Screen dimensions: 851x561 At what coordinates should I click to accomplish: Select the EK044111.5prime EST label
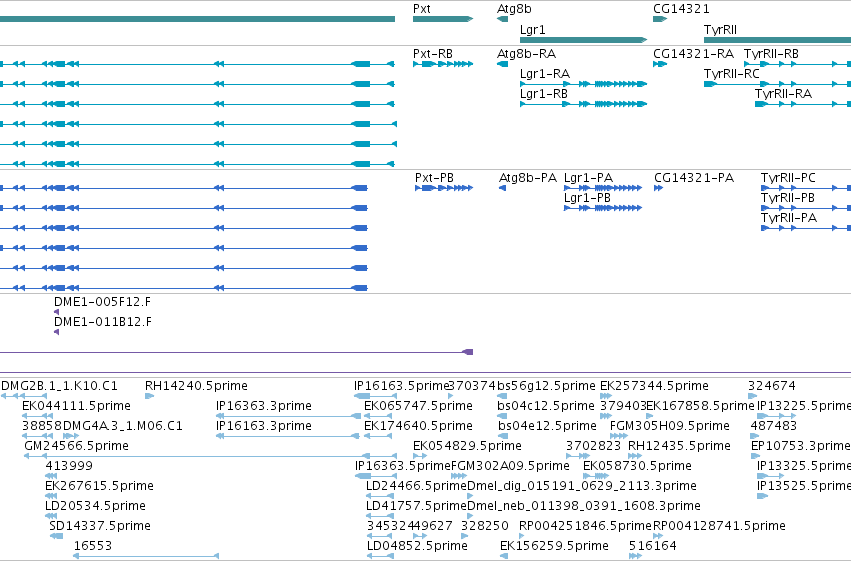tap(77, 406)
